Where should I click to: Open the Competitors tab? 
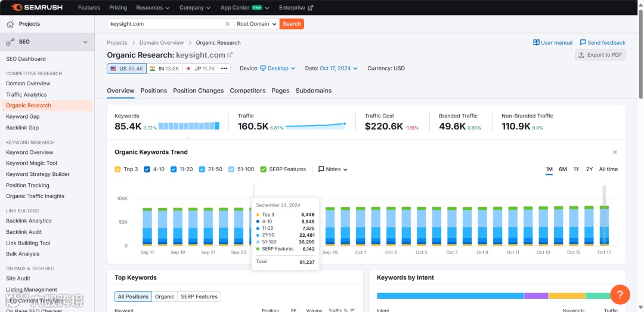pos(247,91)
